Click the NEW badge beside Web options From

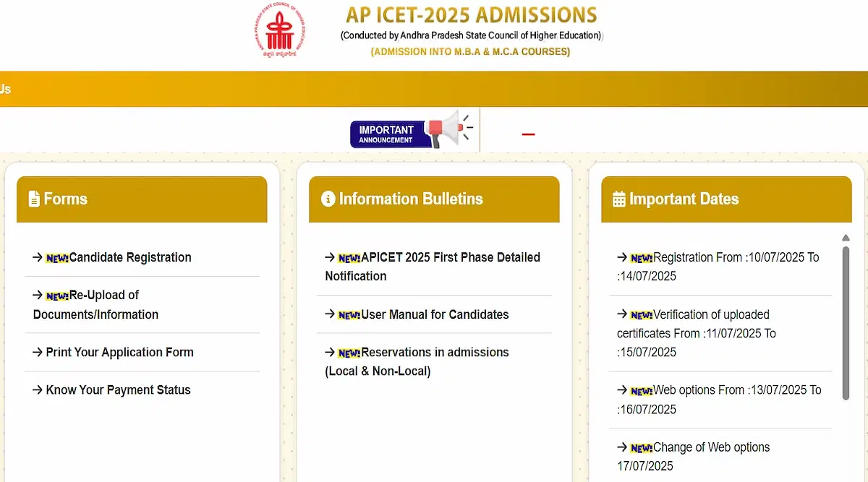642,391
